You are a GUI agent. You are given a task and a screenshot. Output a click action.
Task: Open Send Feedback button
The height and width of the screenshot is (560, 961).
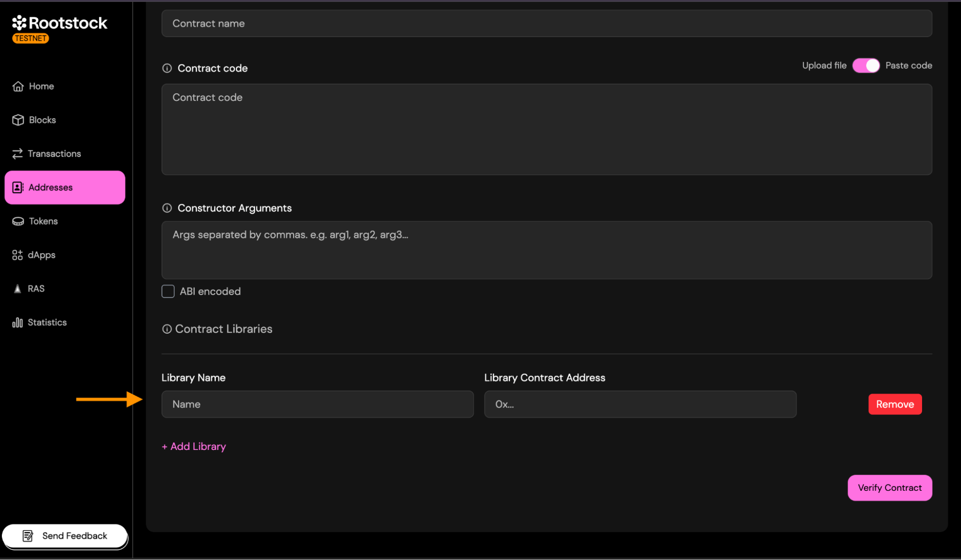(65, 536)
